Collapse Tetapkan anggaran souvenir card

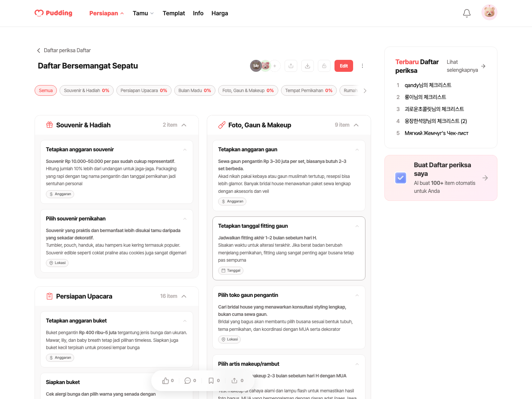(x=185, y=150)
